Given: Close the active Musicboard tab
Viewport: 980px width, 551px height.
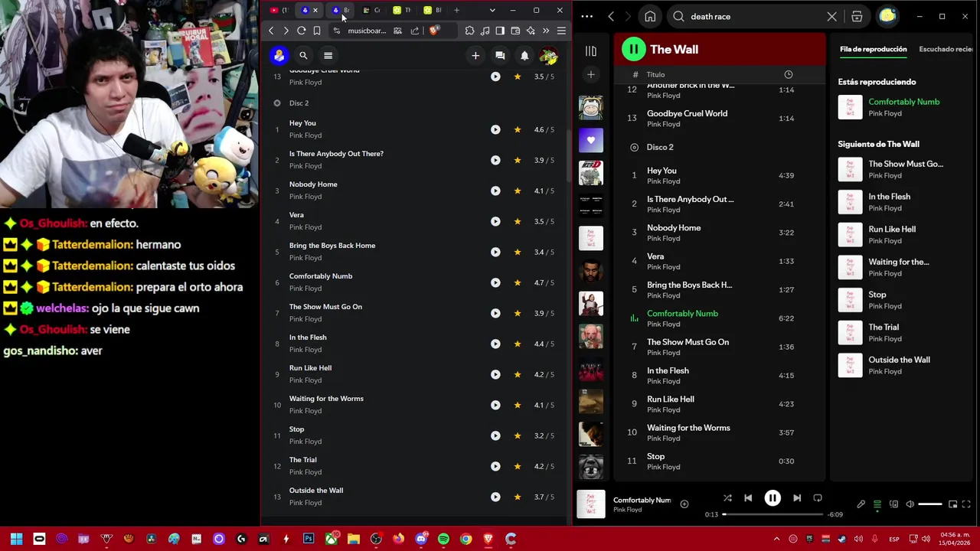Looking at the screenshot, I should click(315, 10).
